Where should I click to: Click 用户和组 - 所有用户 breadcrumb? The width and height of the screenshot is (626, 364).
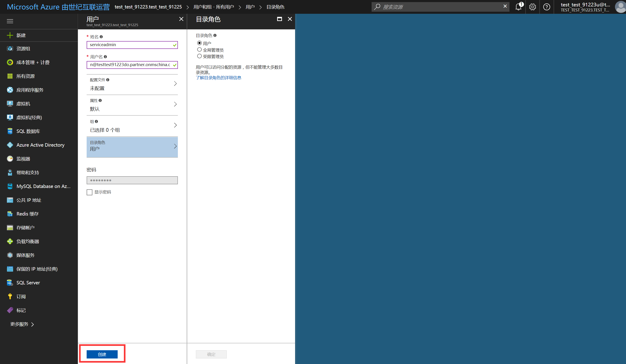(x=214, y=7)
